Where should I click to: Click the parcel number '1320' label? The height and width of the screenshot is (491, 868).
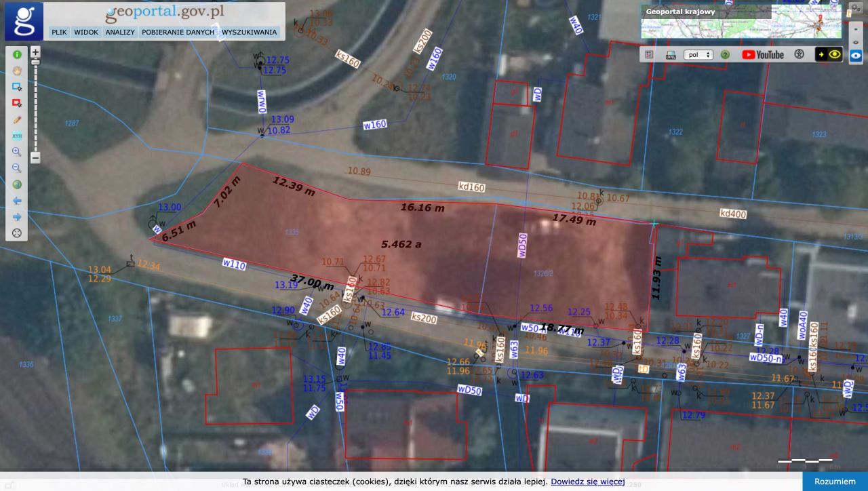point(449,77)
